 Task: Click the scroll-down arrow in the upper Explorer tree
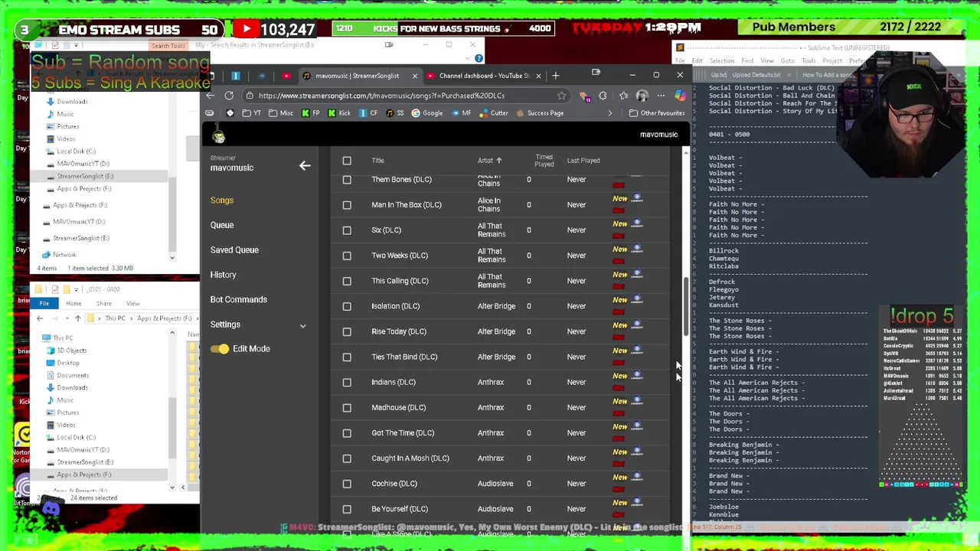[x=172, y=258]
